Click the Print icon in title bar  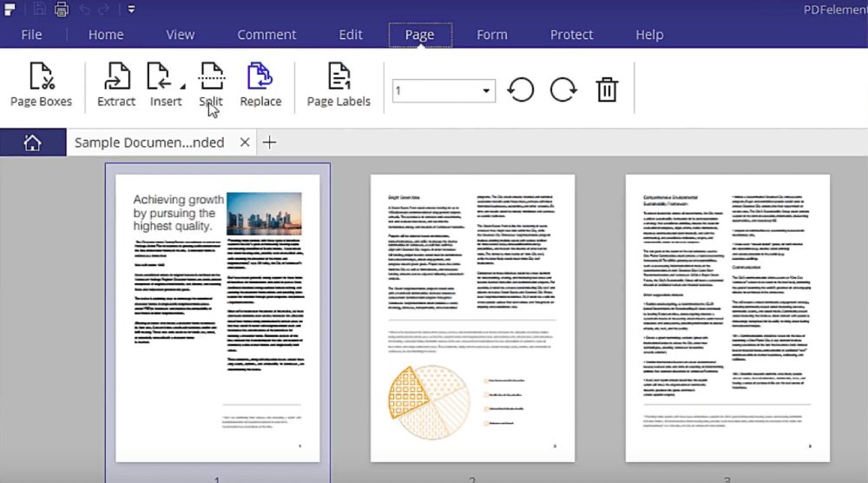(61, 10)
